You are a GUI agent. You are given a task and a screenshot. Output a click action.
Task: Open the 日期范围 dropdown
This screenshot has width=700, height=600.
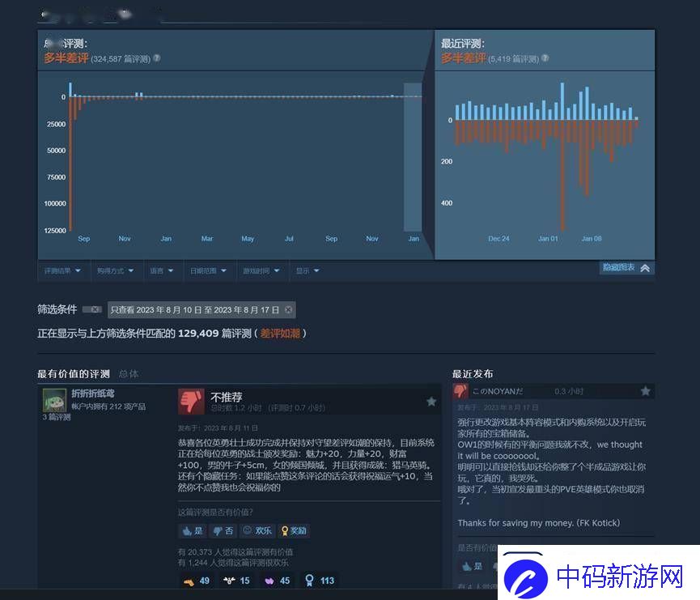209,270
